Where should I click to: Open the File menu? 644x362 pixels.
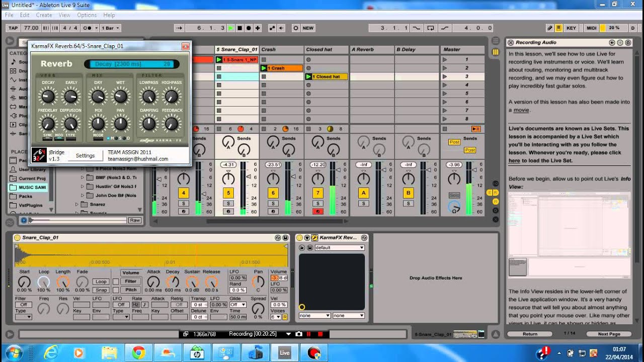click(x=9, y=15)
